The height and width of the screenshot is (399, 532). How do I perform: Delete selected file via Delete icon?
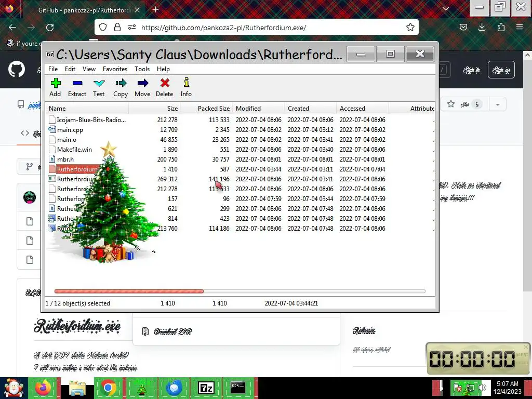click(x=165, y=87)
